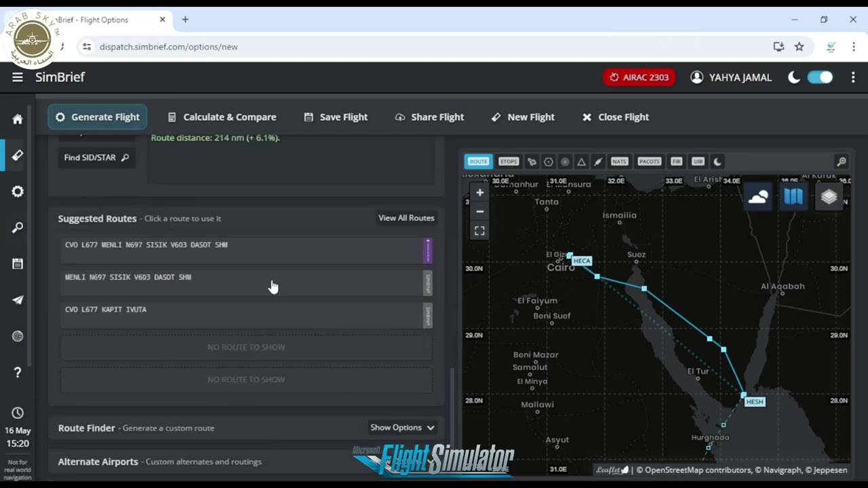Toggle the airplane icon on map toolbar
Screen dimensions: 868x488
pos(532,161)
